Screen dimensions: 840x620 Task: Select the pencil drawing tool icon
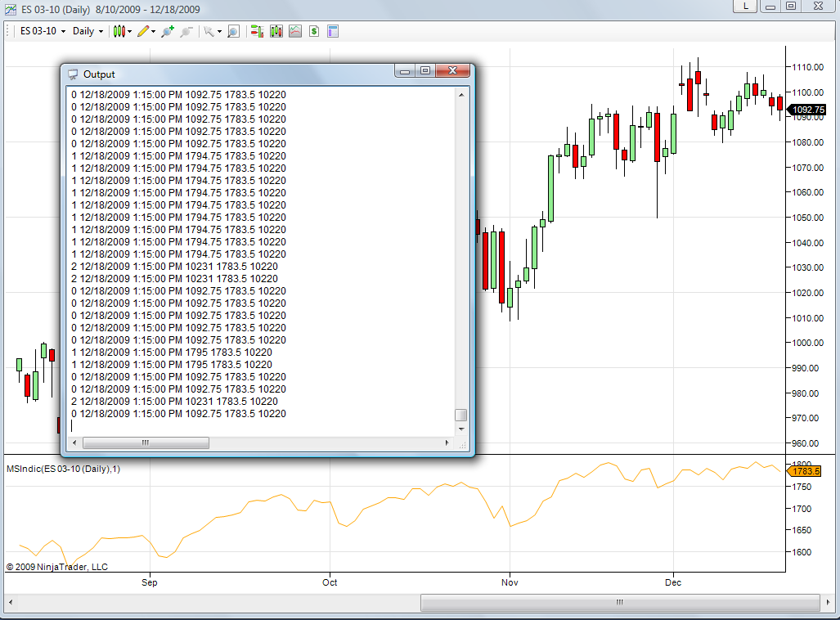coord(143,31)
